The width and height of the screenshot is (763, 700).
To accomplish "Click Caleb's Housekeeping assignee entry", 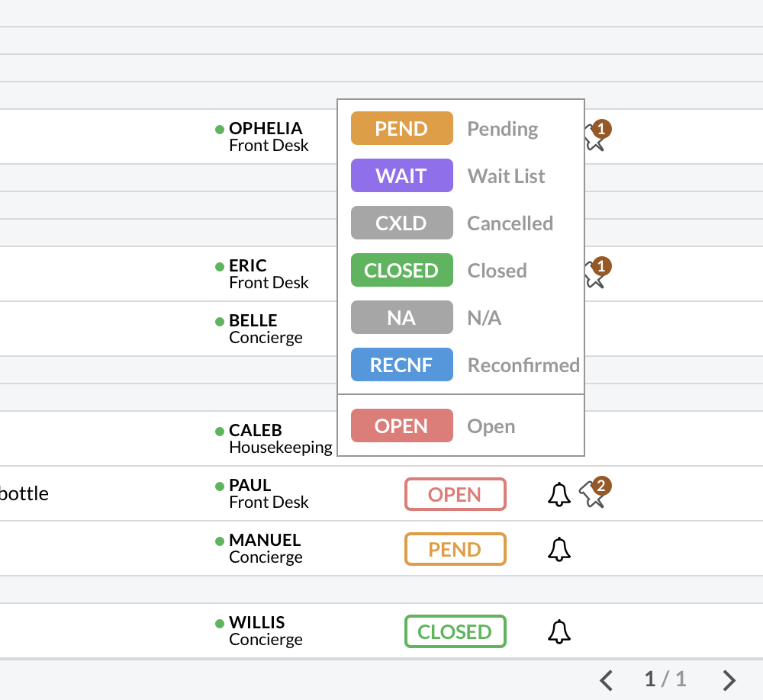I will 279,438.
